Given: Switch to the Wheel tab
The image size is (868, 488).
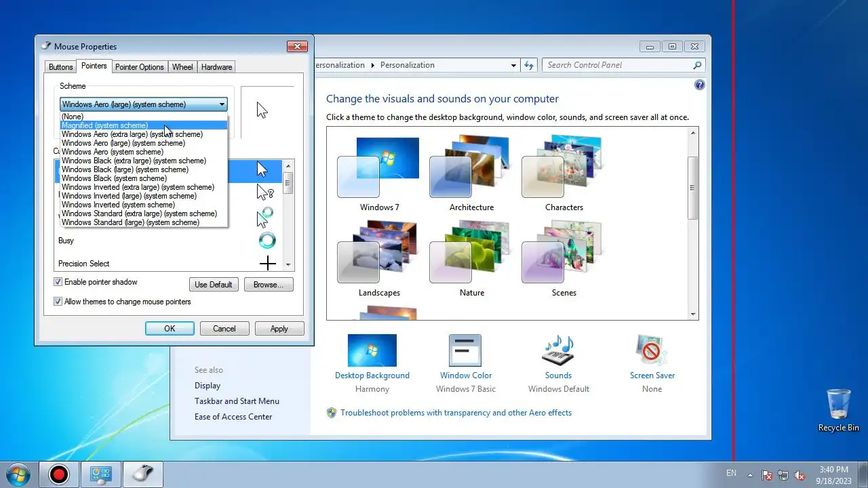Looking at the screenshot, I should pyautogui.click(x=182, y=67).
